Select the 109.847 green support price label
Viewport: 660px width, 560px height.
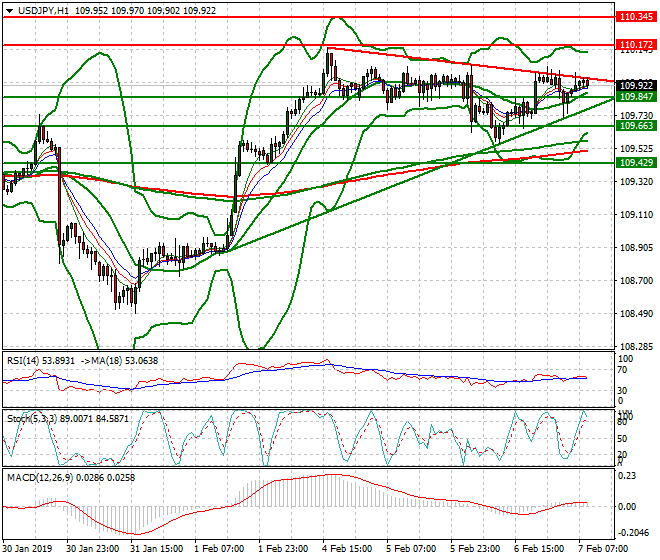click(636, 97)
